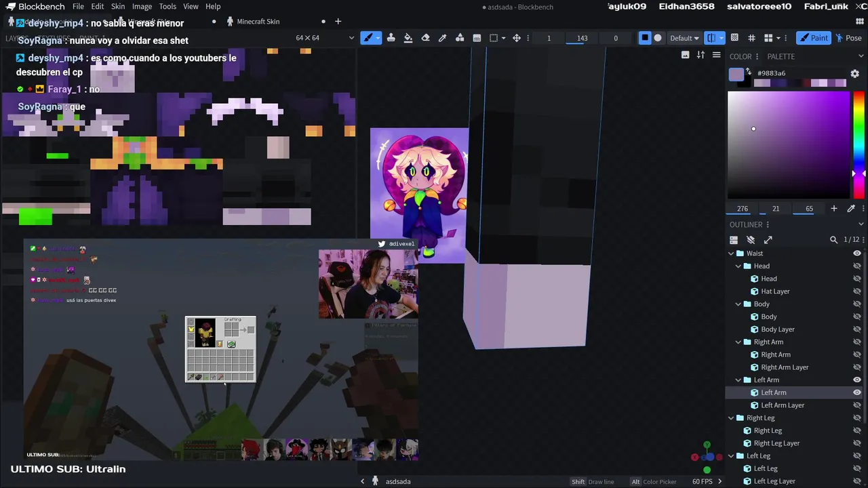This screenshot has height=488, width=868.
Task: Select the Gradient tool
Action: click(x=477, y=38)
